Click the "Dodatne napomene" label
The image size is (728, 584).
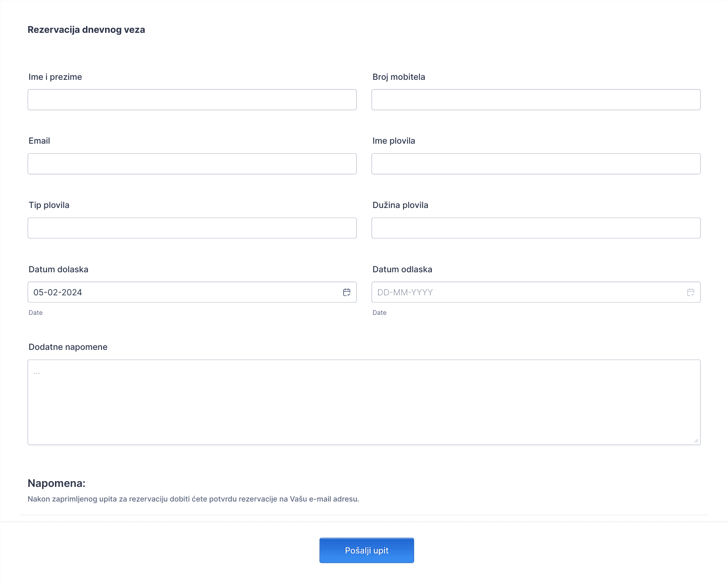(x=68, y=347)
